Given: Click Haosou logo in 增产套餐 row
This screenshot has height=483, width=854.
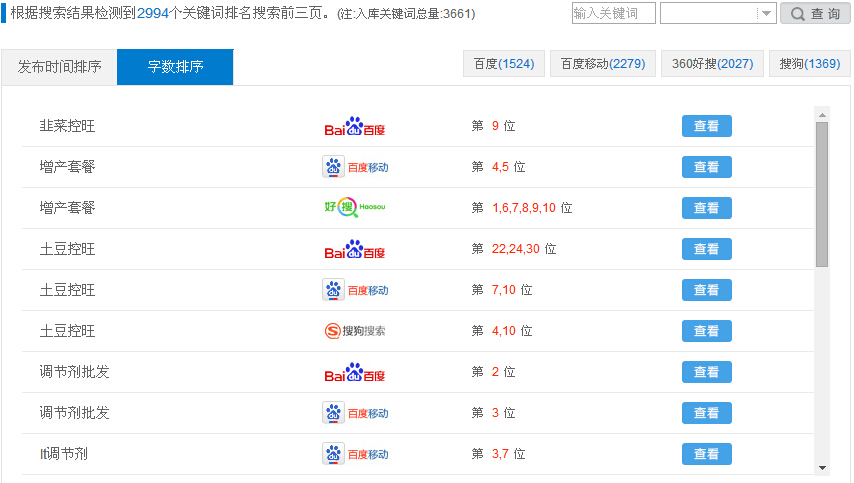Looking at the screenshot, I should click(355, 207).
